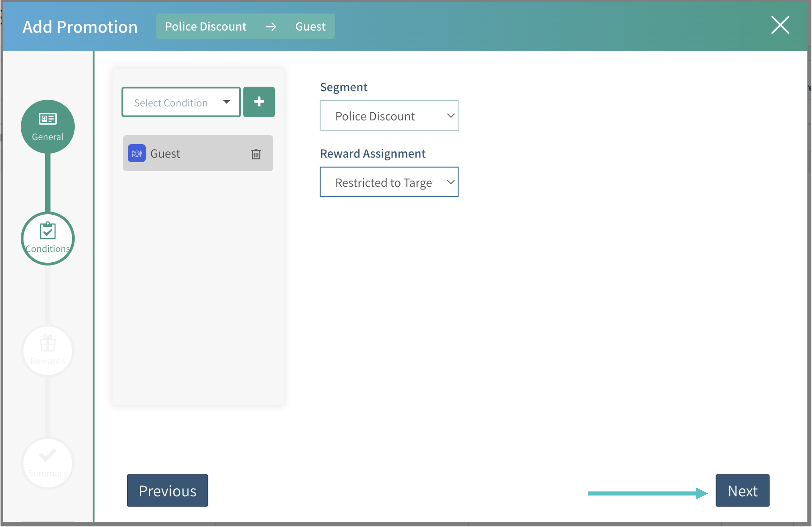Image resolution: width=812 pixels, height=527 pixels.
Task: Delete Guest condition with trash icon
Action: tap(256, 154)
